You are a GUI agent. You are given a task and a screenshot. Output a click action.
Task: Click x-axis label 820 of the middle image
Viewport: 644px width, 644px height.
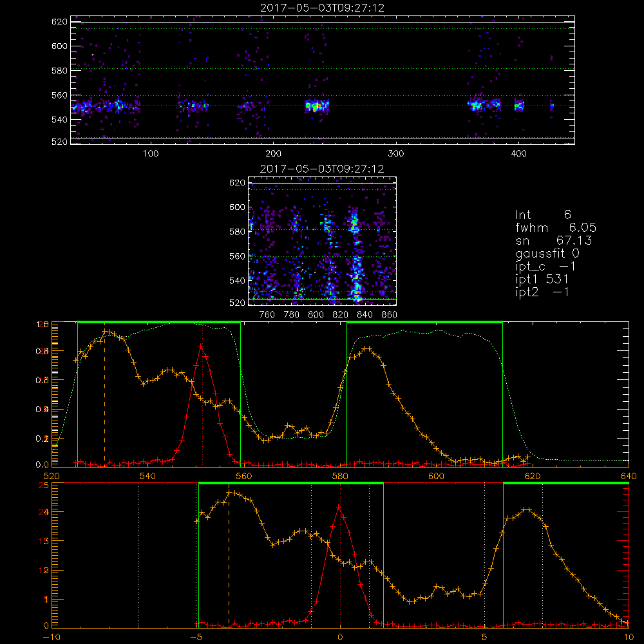click(341, 315)
